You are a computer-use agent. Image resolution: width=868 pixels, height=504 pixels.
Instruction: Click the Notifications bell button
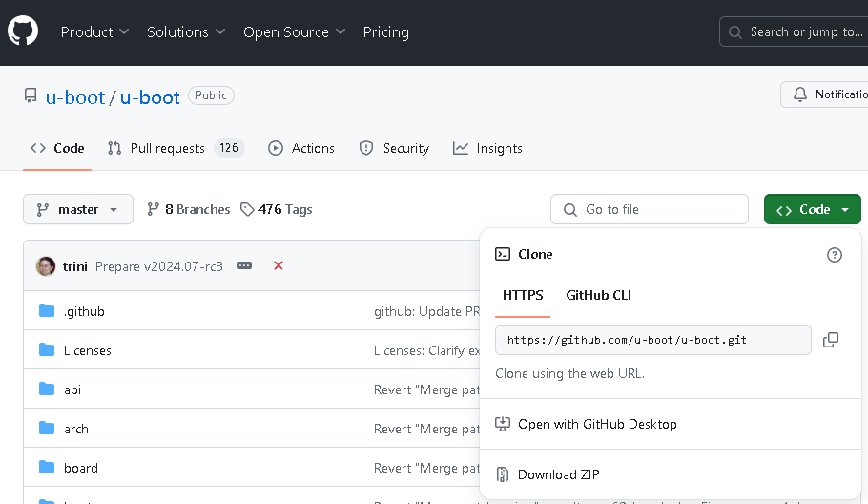(824, 94)
